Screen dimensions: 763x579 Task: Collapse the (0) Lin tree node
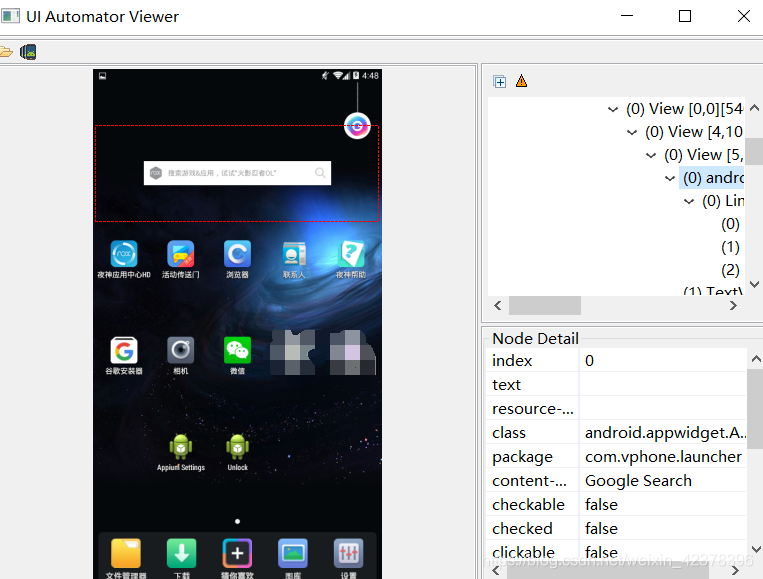(689, 201)
